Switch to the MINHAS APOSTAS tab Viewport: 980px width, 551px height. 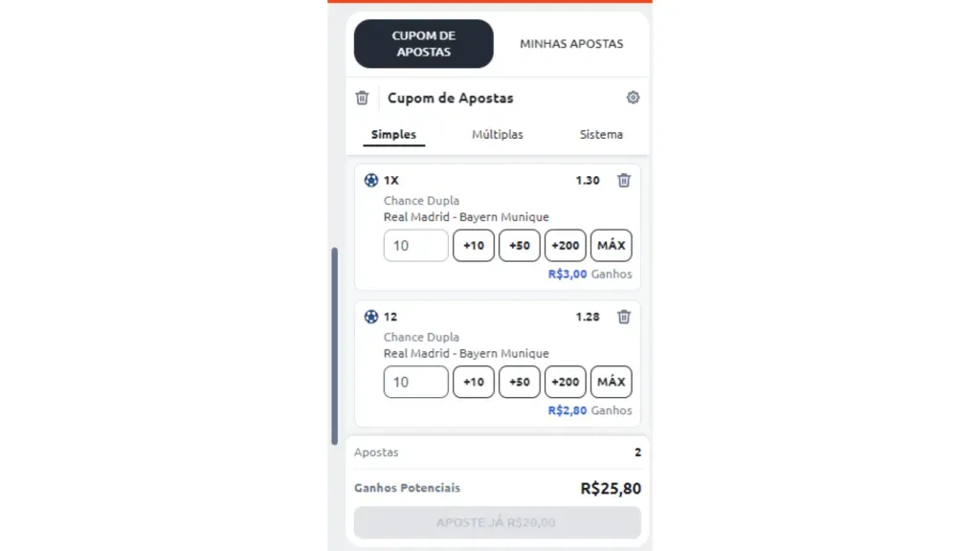[x=571, y=43]
